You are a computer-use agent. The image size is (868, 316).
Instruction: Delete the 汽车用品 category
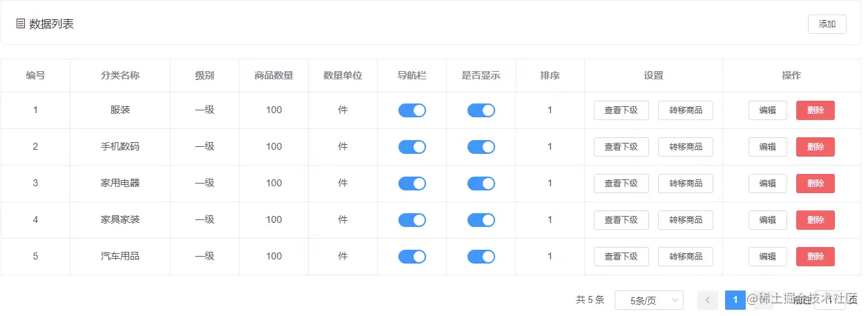tap(816, 257)
